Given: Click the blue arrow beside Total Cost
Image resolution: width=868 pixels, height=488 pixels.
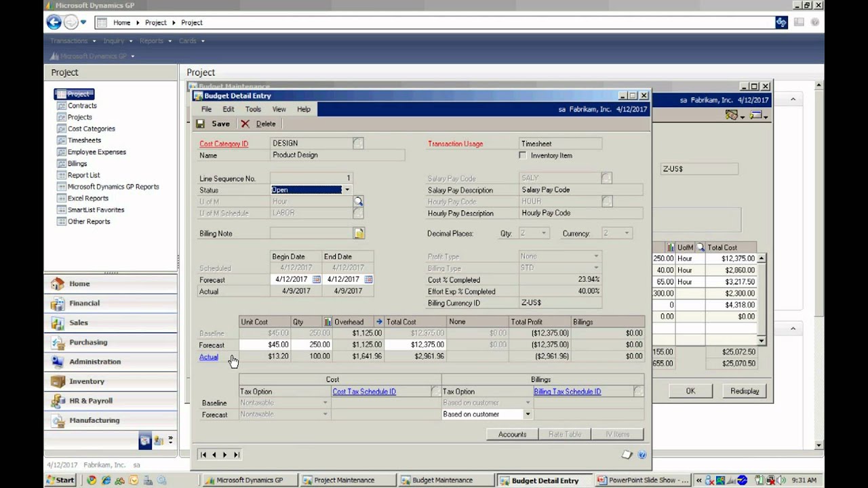Looking at the screenshot, I should tap(380, 322).
